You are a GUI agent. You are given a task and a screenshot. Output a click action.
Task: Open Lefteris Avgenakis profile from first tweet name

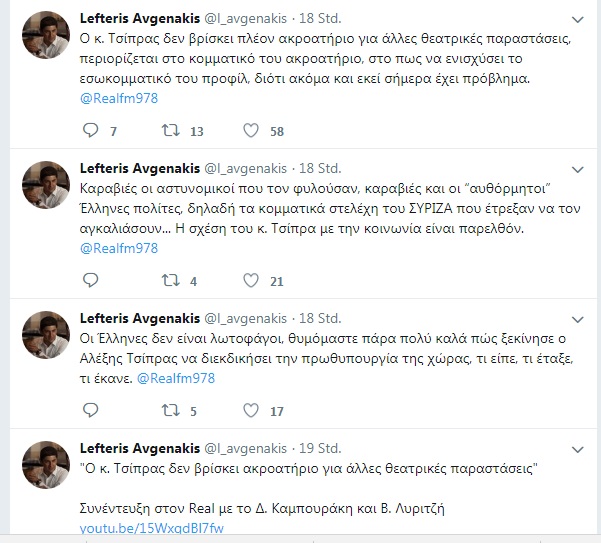pos(140,18)
